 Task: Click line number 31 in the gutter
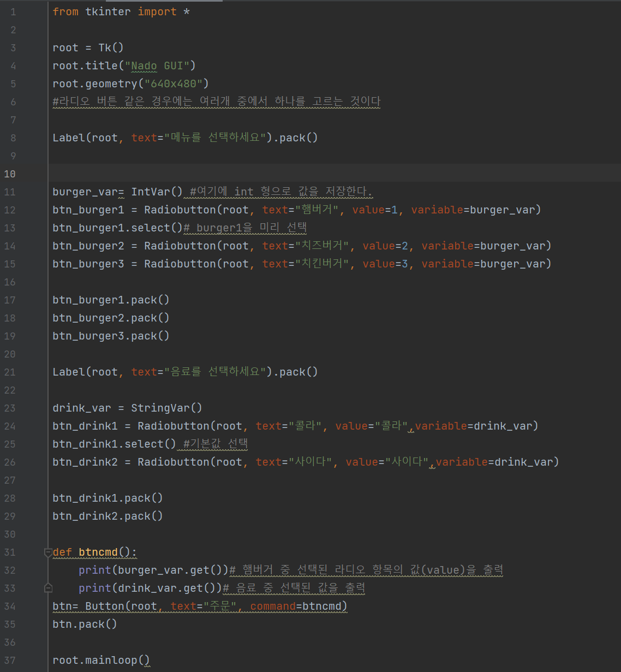(x=10, y=552)
